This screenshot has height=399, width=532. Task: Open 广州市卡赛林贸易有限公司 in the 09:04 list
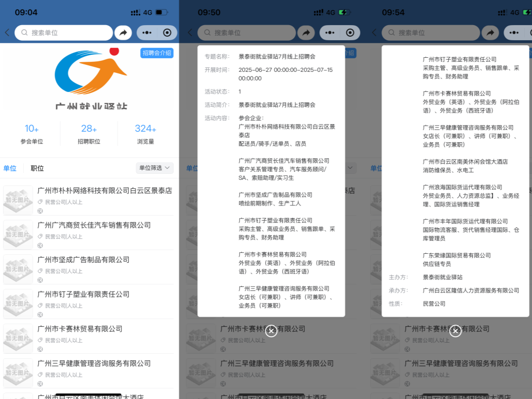click(x=88, y=338)
